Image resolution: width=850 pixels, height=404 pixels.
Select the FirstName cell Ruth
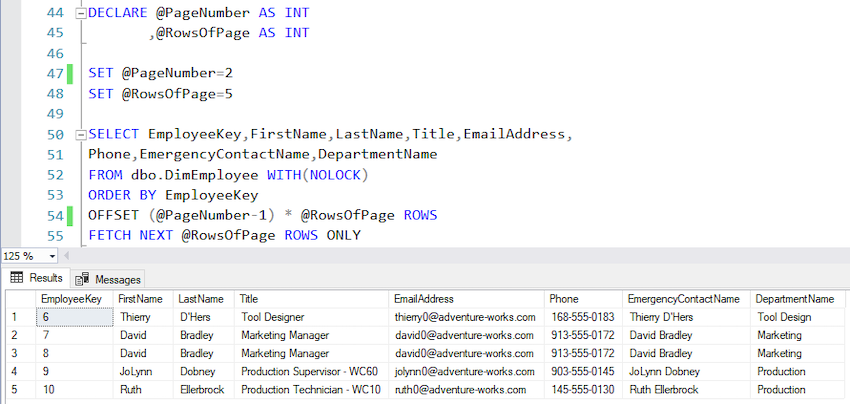tap(143, 390)
